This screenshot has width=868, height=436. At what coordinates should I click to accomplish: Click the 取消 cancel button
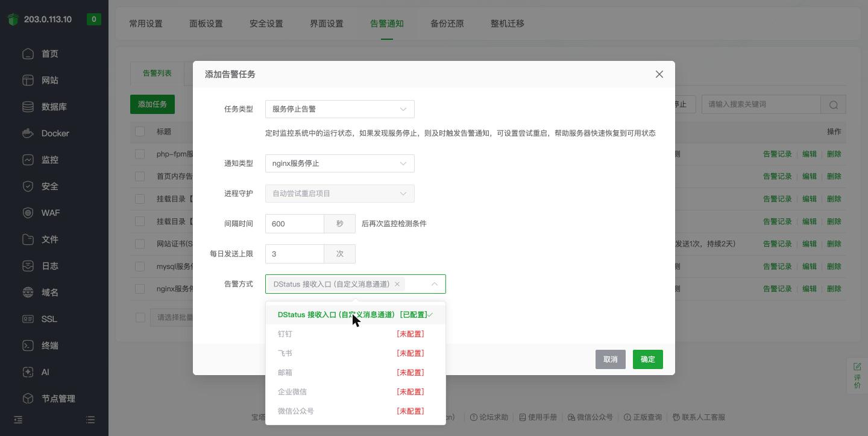pyautogui.click(x=611, y=359)
